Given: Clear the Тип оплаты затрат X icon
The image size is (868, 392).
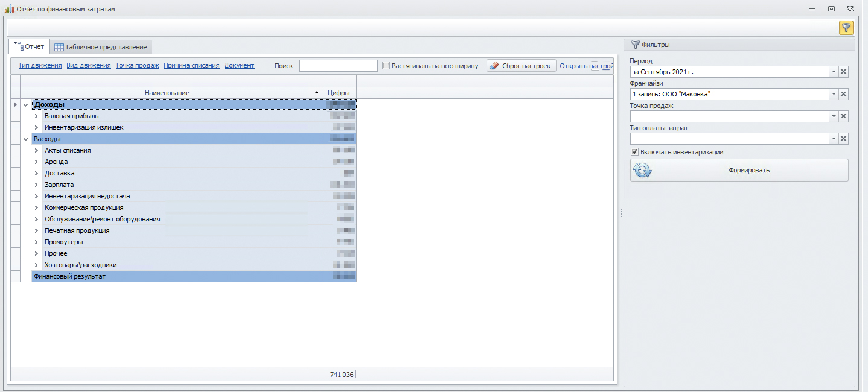Looking at the screenshot, I should 844,139.
